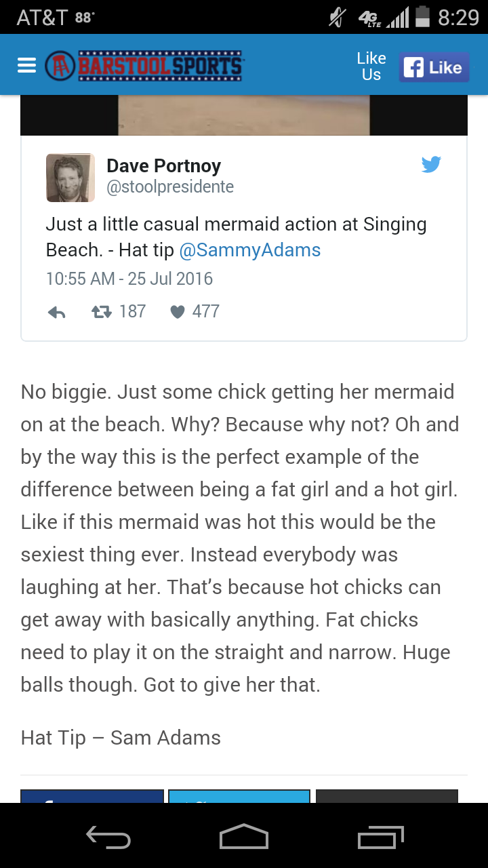The height and width of the screenshot is (868, 488).
Task: Open the @SammyAdams mention link
Action: pyautogui.click(x=249, y=250)
